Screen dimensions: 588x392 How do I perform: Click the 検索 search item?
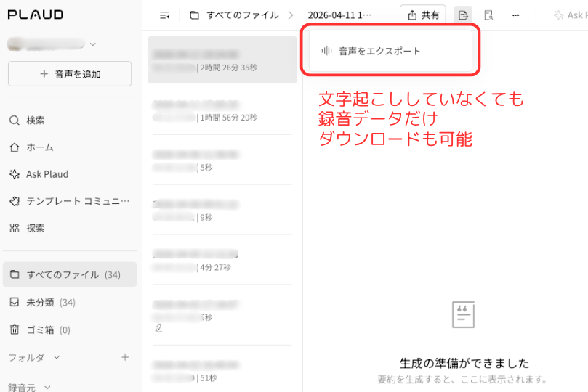pos(36,121)
